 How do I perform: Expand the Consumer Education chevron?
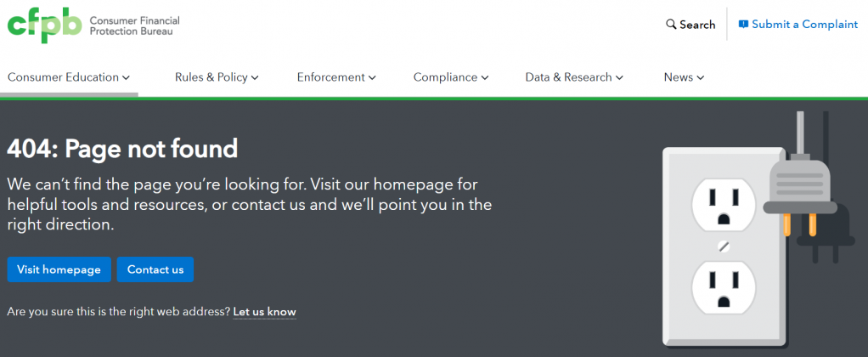pos(126,77)
